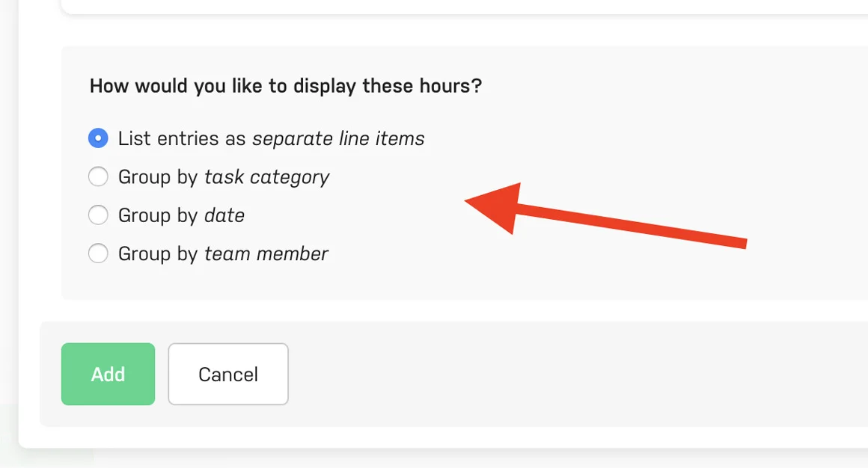Image resolution: width=868 pixels, height=468 pixels.
Task: Click the italic 'separate line items' text
Action: click(x=338, y=138)
